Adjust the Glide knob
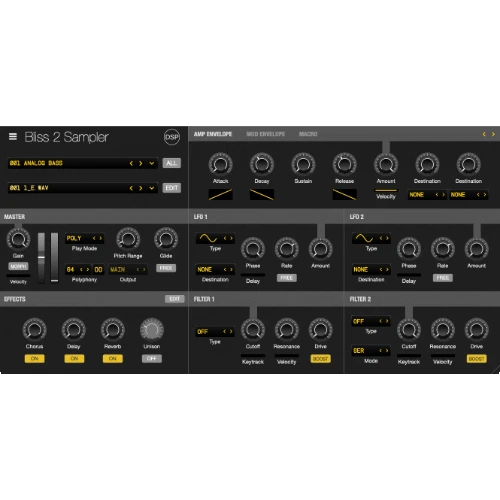Viewport: 500px width, 500px height. (166, 239)
